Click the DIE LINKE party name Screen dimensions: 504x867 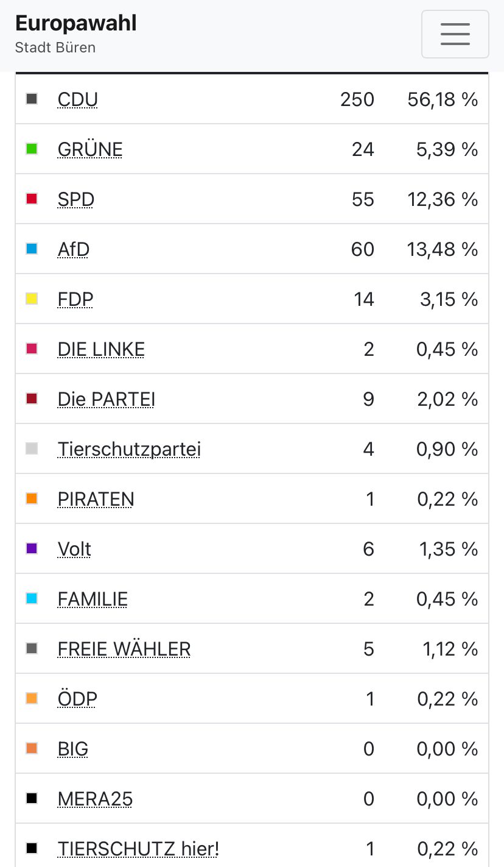point(101,349)
